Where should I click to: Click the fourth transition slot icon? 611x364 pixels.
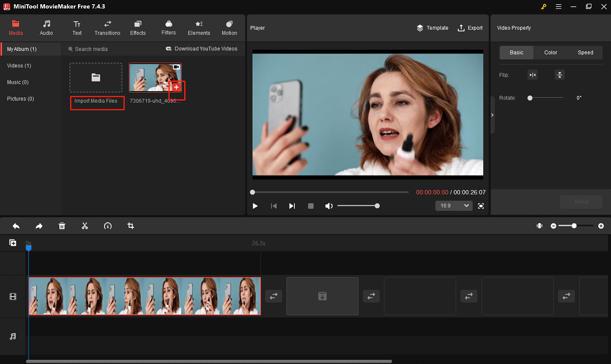coord(566,296)
